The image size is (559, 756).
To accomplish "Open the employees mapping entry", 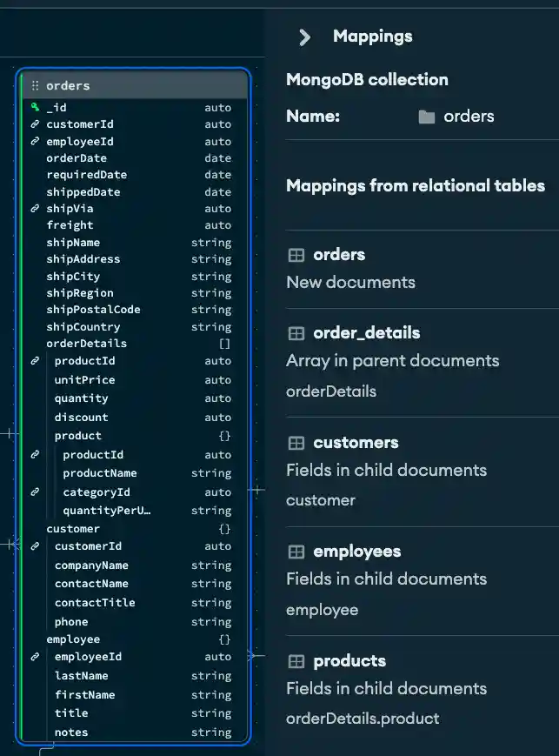I will click(x=423, y=581).
